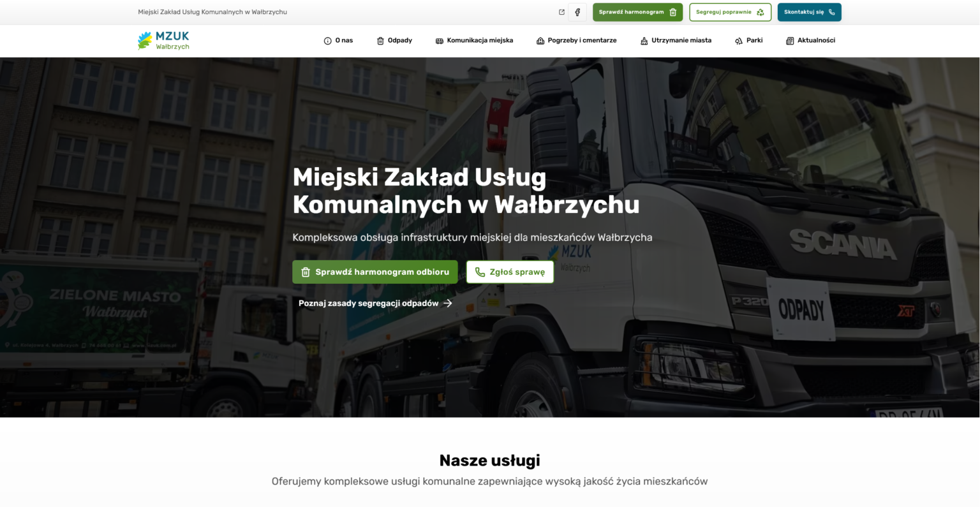Image resolution: width=980 pixels, height=507 pixels.
Task: Click the top bar Sprawdź harmonogram button
Action: pyautogui.click(x=637, y=12)
